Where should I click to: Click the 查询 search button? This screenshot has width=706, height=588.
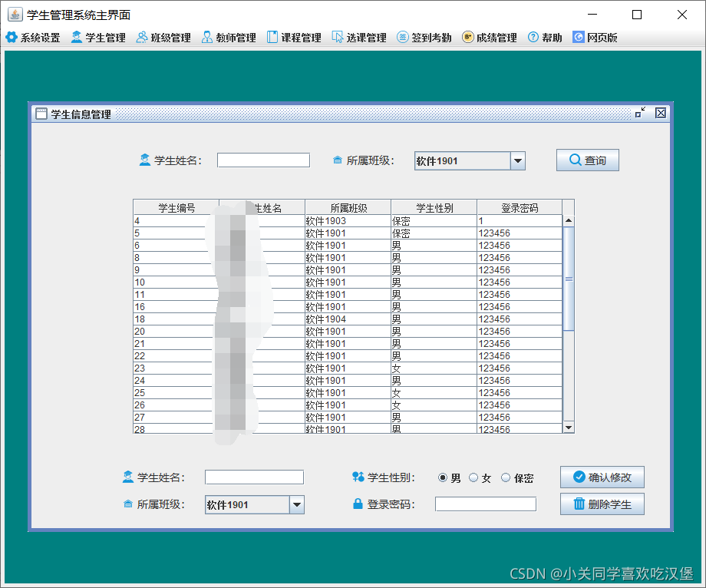point(587,160)
